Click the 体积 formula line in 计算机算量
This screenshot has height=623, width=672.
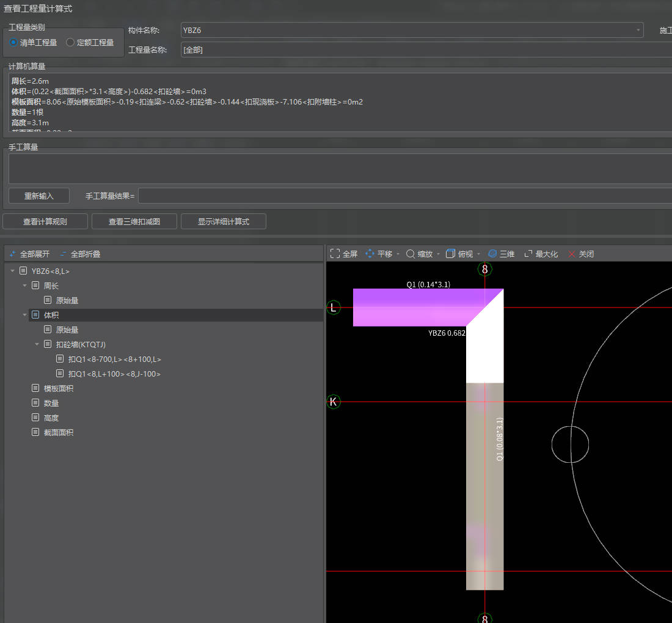click(109, 91)
